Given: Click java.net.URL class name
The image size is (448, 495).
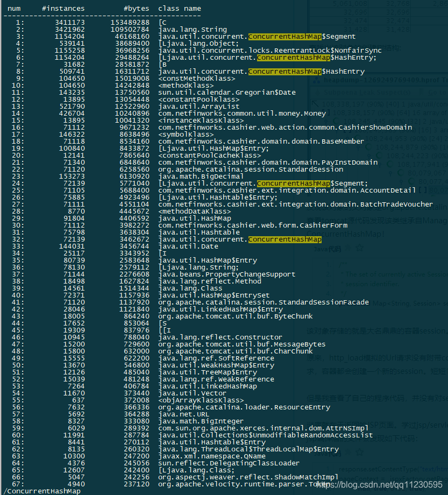Looking at the screenshot, I should [x=183, y=414].
